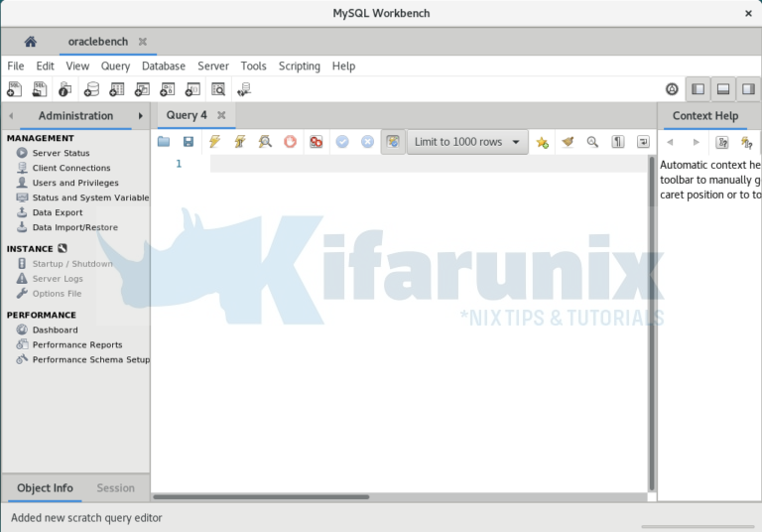Close the Query 4 tab
762x532 pixels.
coord(221,115)
